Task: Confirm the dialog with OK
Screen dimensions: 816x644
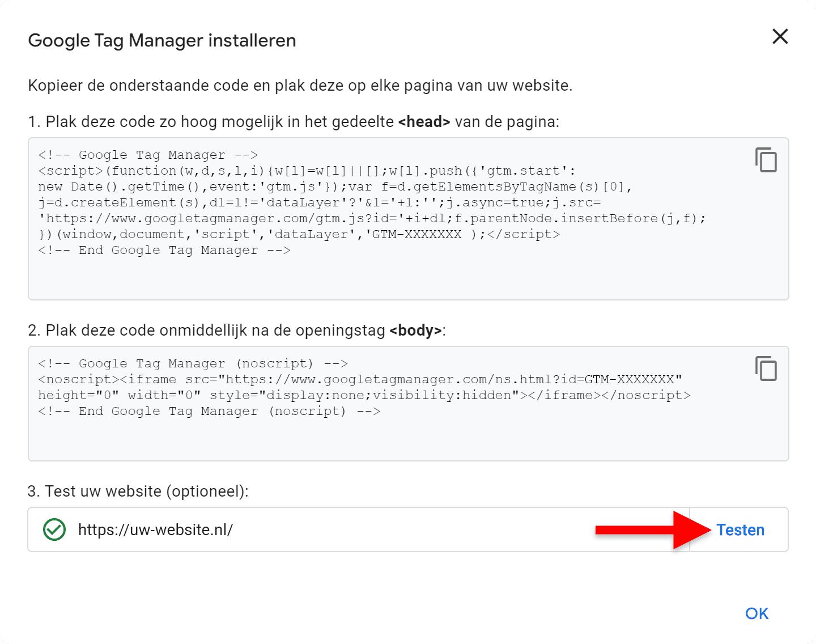Action: tap(757, 613)
